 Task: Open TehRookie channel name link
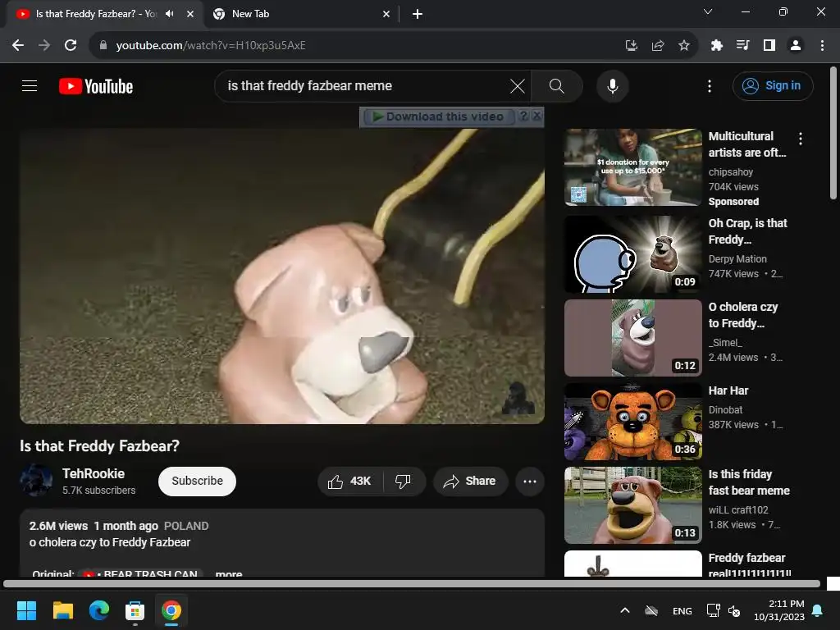click(94, 473)
